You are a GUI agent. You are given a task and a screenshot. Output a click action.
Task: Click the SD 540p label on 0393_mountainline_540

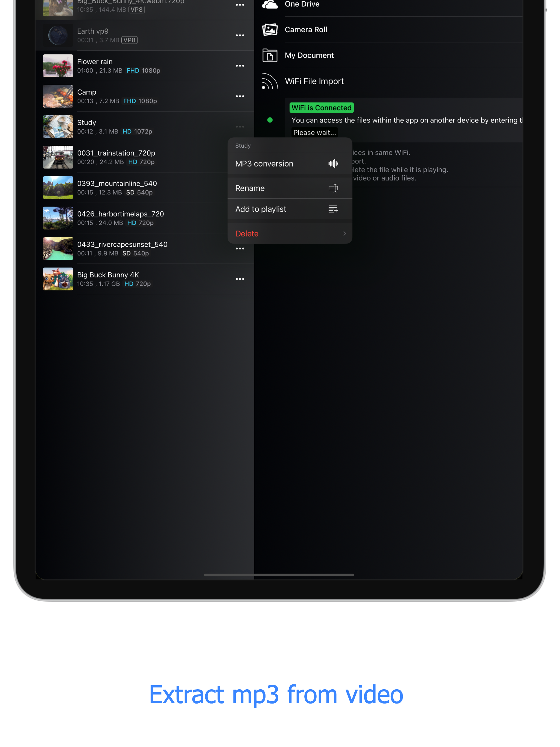coord(139,192)
